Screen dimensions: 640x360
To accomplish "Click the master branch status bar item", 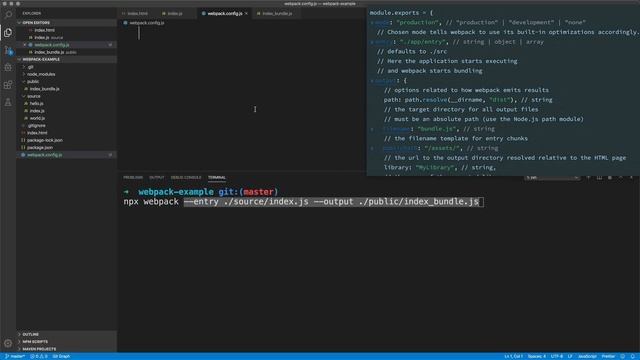I will tap(15, 356).
